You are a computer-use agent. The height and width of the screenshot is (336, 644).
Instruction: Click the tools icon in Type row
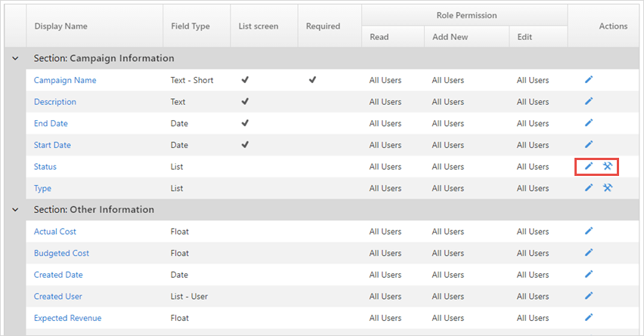pyautogui.click(x=608, y=188)
